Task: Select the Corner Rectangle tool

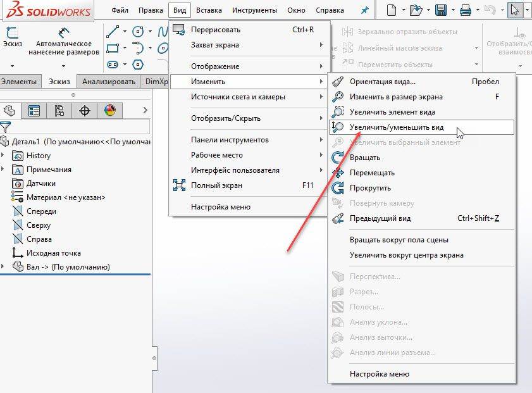Action: click(x=113, y=48)
